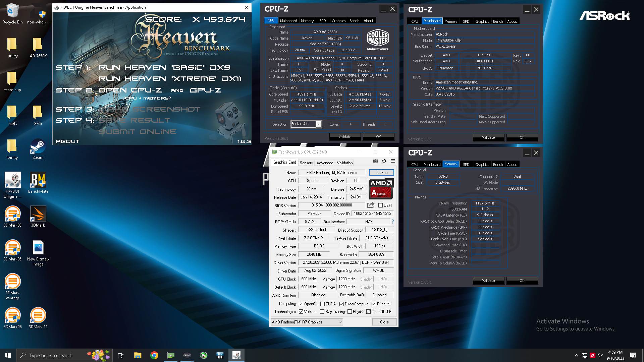
Task: Toggle the Vulkan checkbox
Action: click(x=301, y=312)
